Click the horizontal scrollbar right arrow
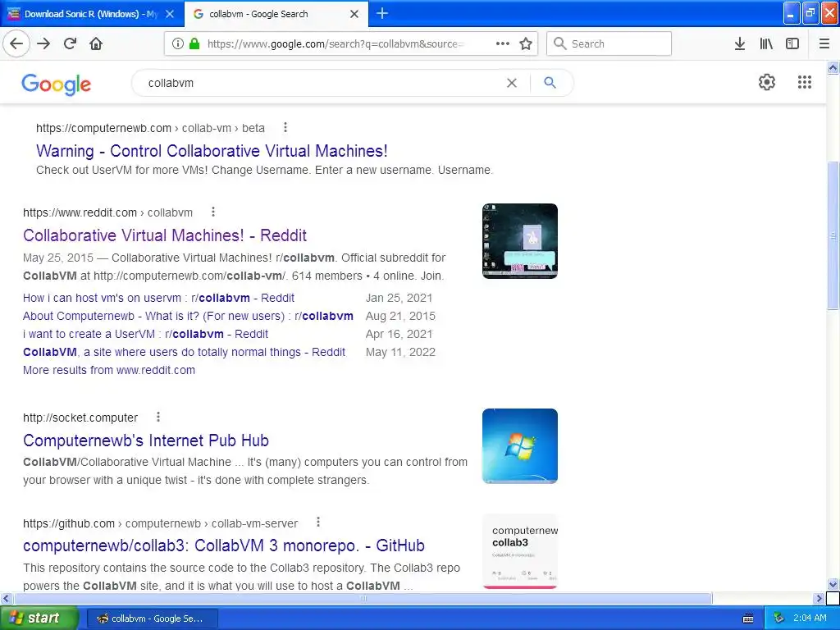Image resolution: width=840 pixels, height=630 pixels. (x=819, y=598)
